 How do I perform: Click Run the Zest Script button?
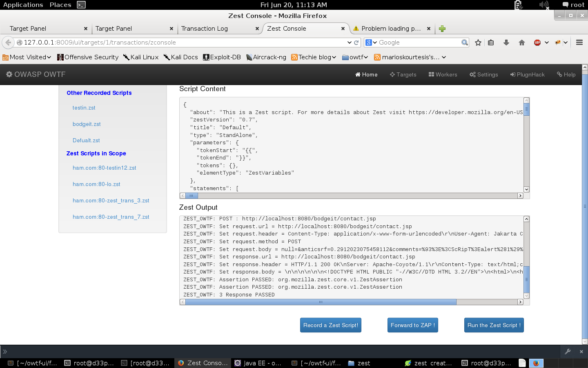pyautogui.click(x=494, y=325)
